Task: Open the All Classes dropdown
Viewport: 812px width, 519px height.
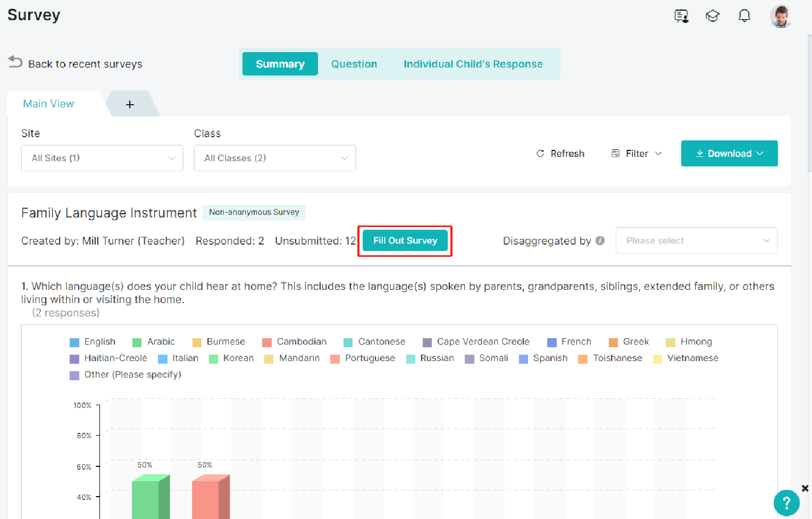Action: tap(275, 158)
